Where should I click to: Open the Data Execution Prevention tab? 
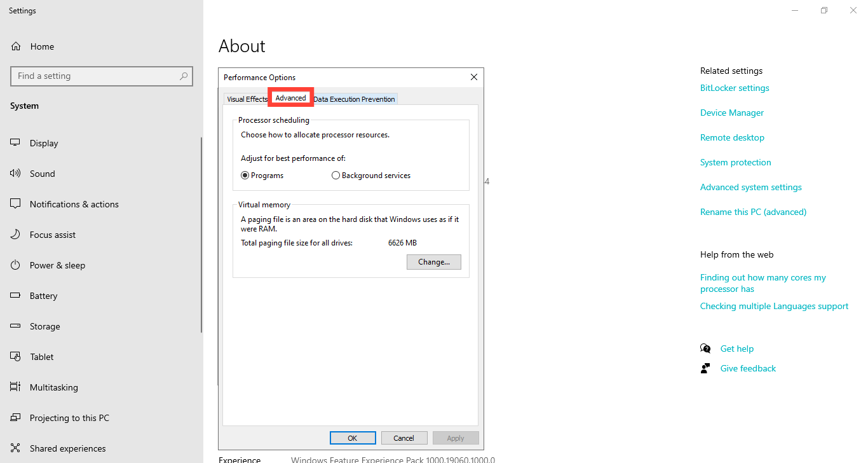[x=355, y=99]
